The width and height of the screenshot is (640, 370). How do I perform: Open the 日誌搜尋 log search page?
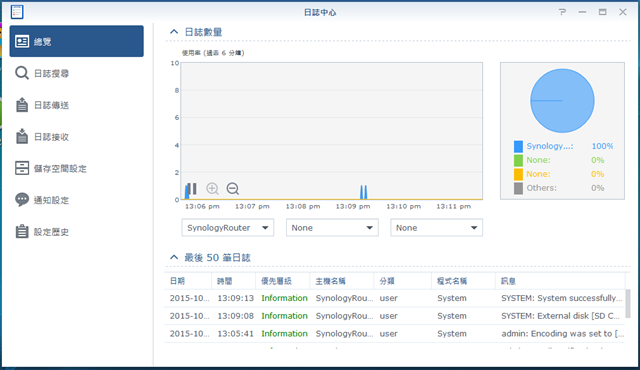coord(77,73)
